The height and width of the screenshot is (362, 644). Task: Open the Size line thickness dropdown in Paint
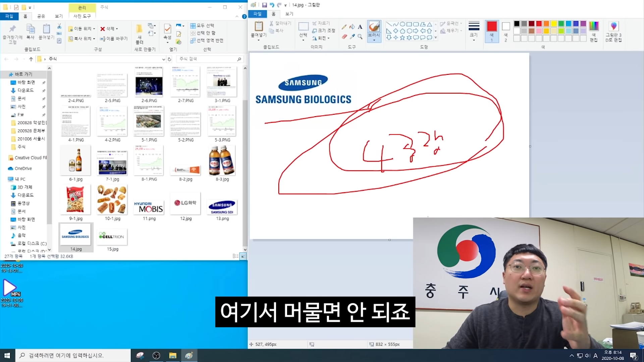click(474, 31)
